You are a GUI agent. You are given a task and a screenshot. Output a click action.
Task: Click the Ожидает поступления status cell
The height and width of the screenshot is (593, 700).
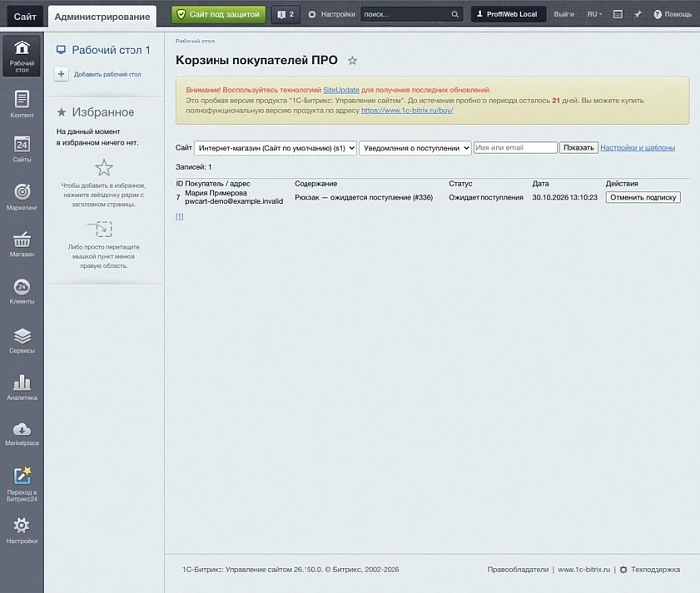(485, 197)
